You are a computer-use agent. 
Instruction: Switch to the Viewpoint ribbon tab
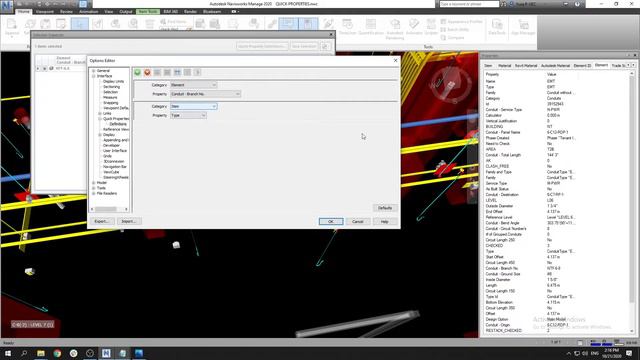pyautogui.click(x=45, y=11)
